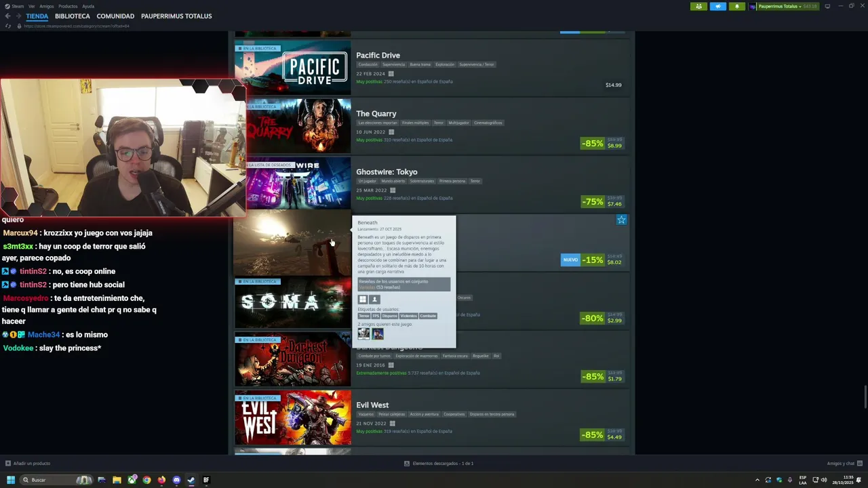Viewport: 868px width, 488px height.
Task: Open The Quarry game thumbnail
Action: tap(298, 126)
